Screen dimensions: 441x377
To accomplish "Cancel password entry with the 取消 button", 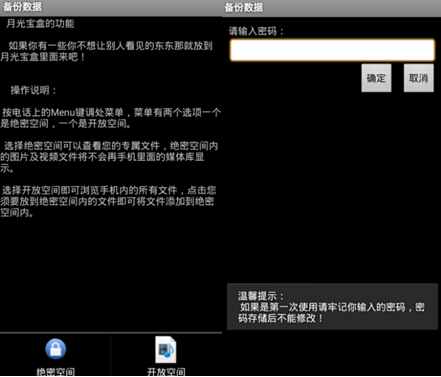I will pyautogui.click(x=419, y=78).
